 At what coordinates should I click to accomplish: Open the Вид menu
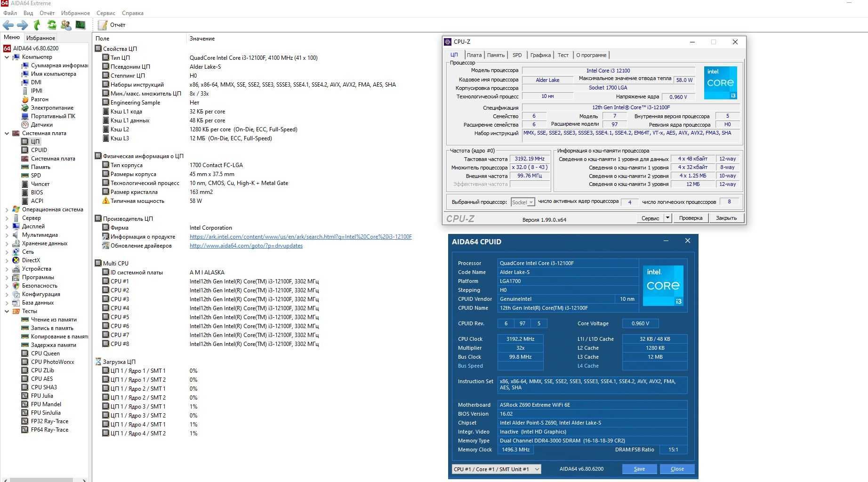(28, 13)
